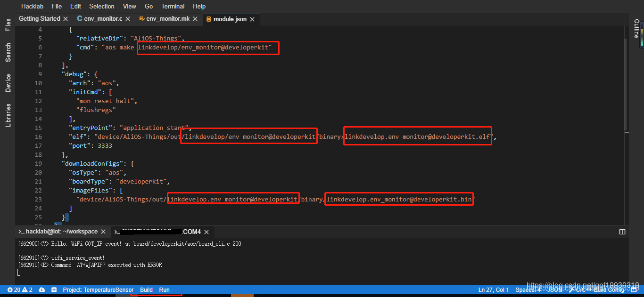Click the "debug" key on line 9

coord(74,74)
